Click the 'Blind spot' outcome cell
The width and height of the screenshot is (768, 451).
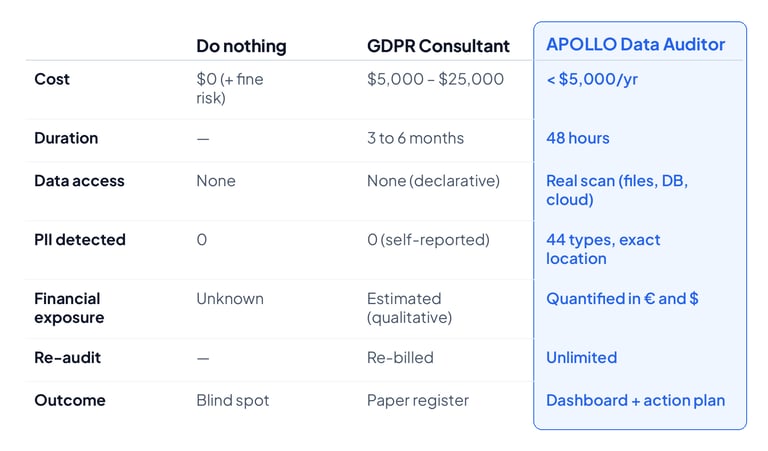(x=232, y=400)
